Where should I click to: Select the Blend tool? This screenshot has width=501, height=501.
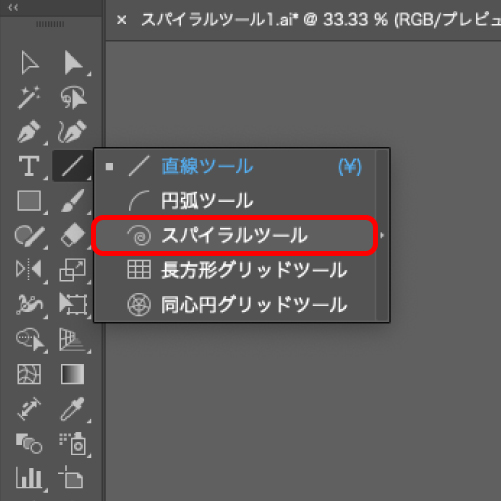pyautogui.click(x=29, y=443)
